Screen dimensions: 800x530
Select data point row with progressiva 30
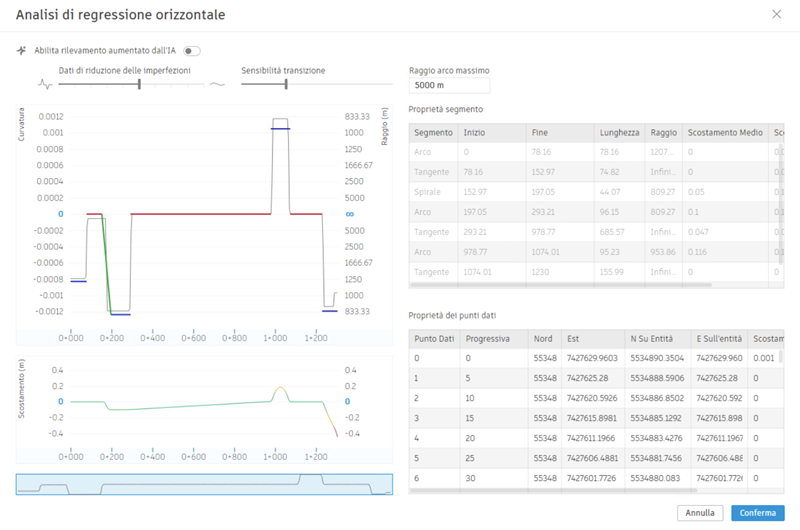pos(596,478)
